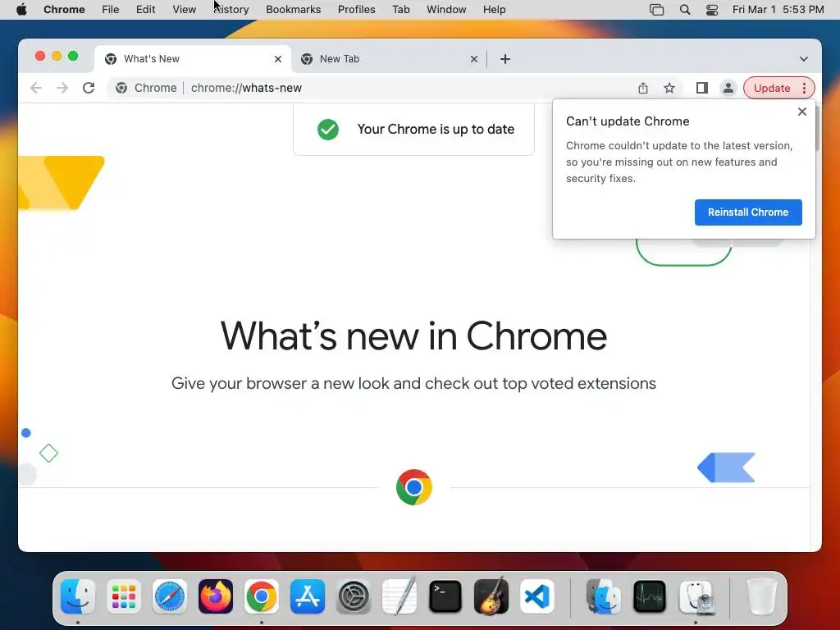Click the Chrome logo on the page
The width and height of the screenshot is (840, 630).
414,487
